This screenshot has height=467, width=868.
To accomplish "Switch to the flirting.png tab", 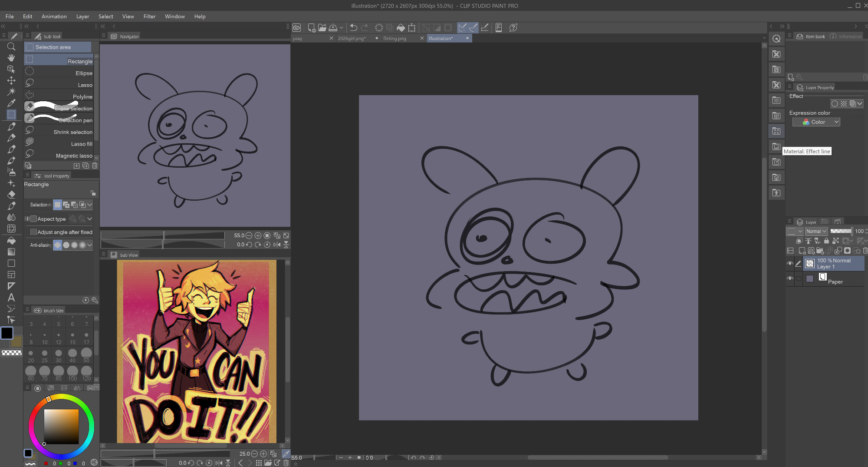I will (x=395, y=38).
